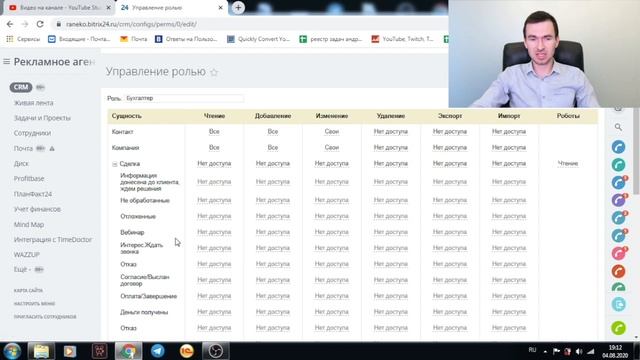Click the page vertical scrollbar
640x360 pixels.
pos(636,151)
